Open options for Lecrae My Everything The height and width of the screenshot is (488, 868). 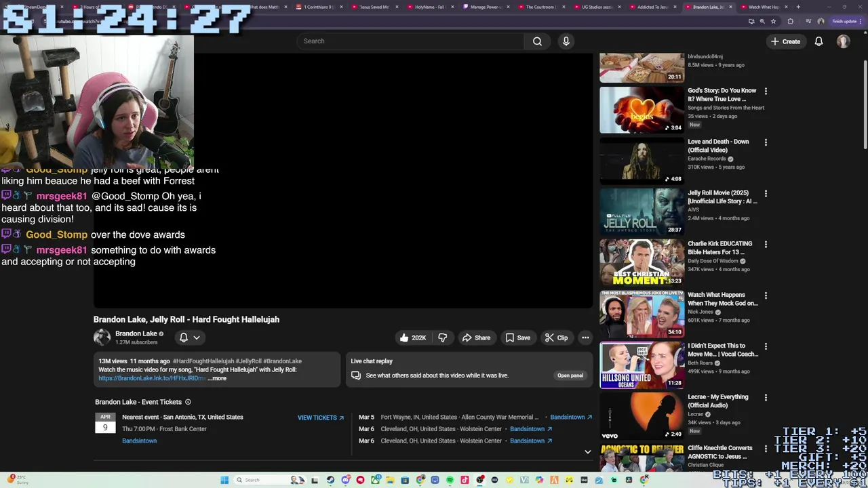point(766,398)
